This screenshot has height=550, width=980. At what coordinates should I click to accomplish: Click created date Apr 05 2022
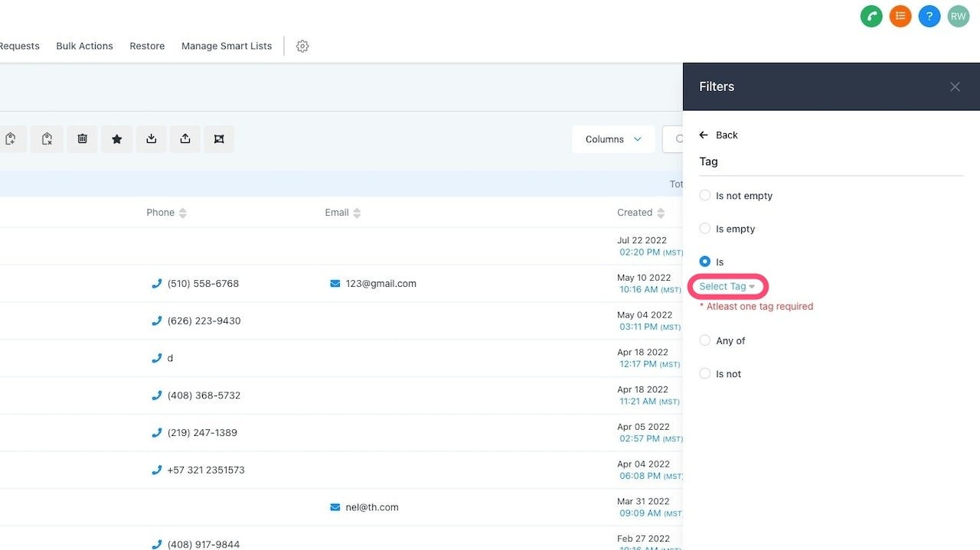(643, 427)
